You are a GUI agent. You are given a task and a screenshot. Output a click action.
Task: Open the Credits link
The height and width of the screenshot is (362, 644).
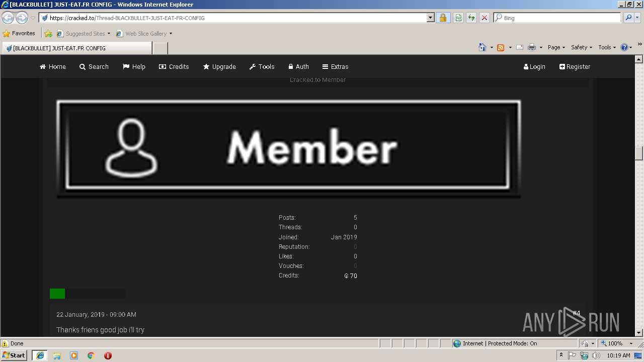click(x=174, y=66)
